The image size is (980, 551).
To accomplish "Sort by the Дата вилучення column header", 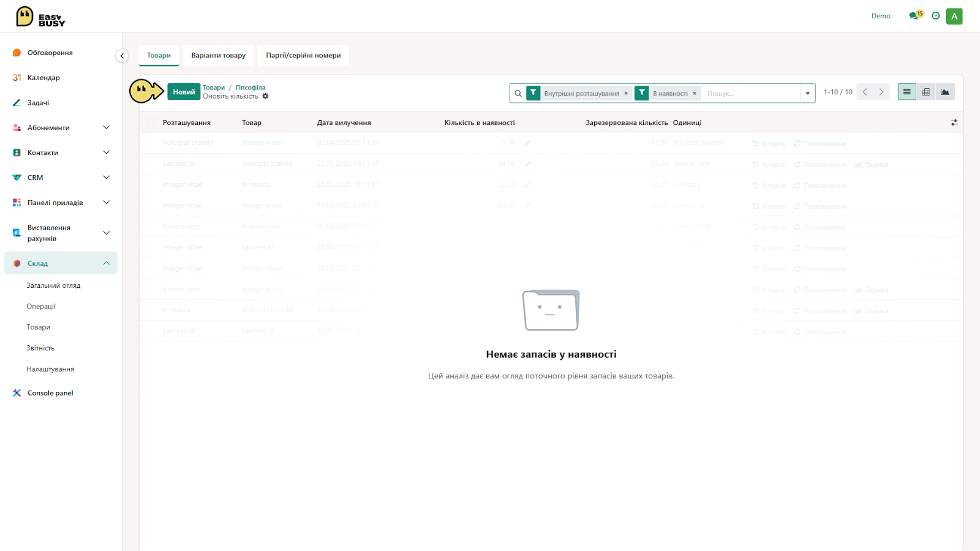I will coord(344,122).
